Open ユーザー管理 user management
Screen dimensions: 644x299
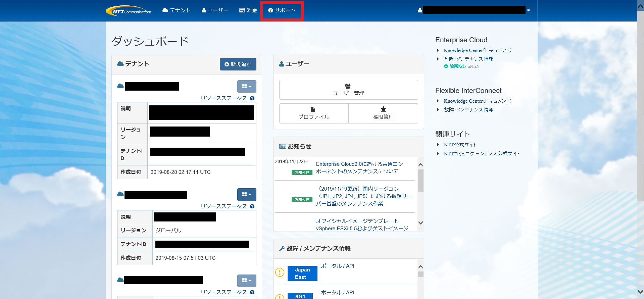[348, 90]
